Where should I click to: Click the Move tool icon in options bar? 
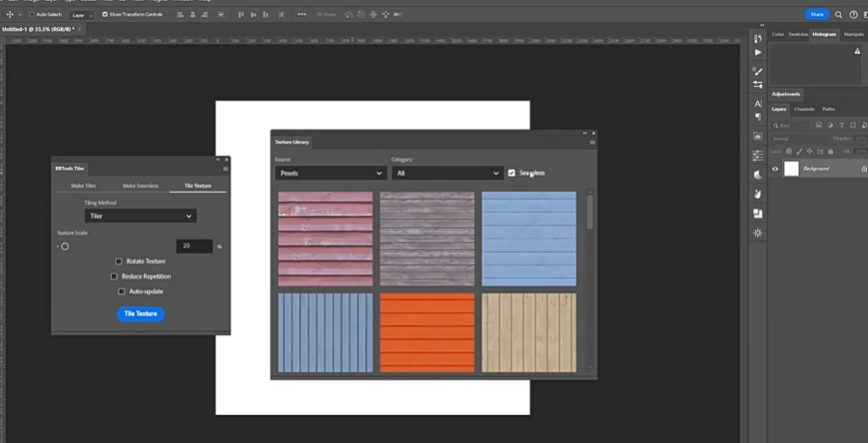(10, 14)
